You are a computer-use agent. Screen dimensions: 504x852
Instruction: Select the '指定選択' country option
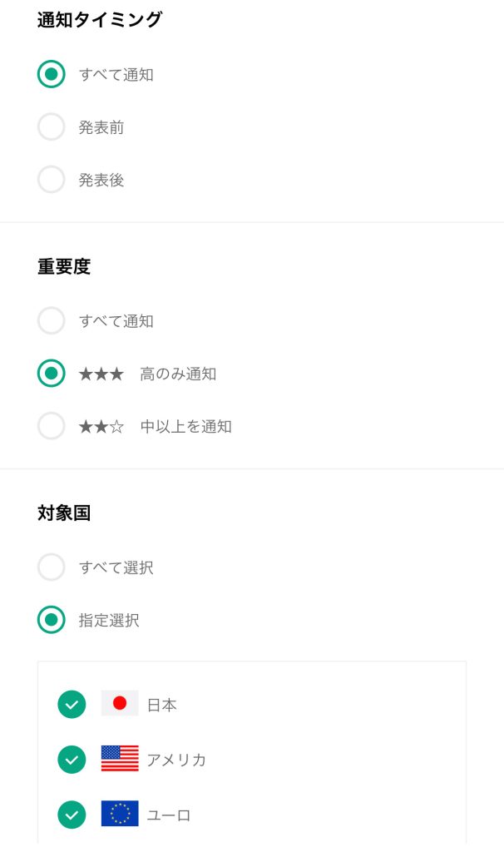52,620
